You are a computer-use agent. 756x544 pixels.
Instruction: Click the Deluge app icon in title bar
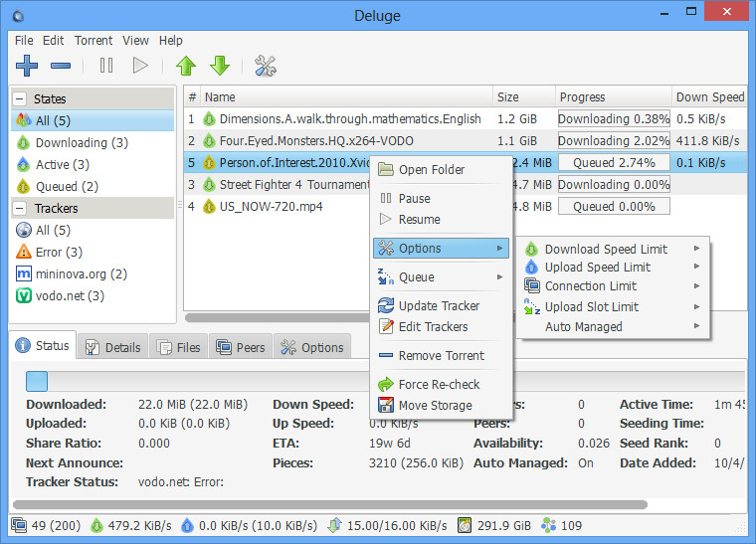click(x=18, y=16)
